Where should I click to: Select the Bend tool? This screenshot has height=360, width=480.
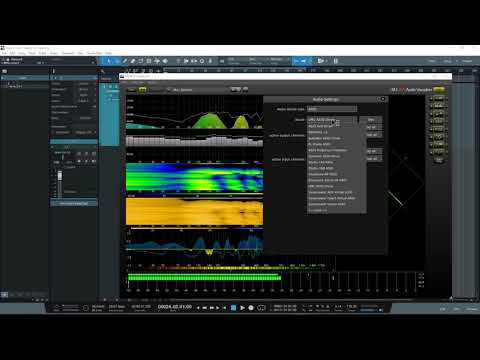(x=157, y=61)
